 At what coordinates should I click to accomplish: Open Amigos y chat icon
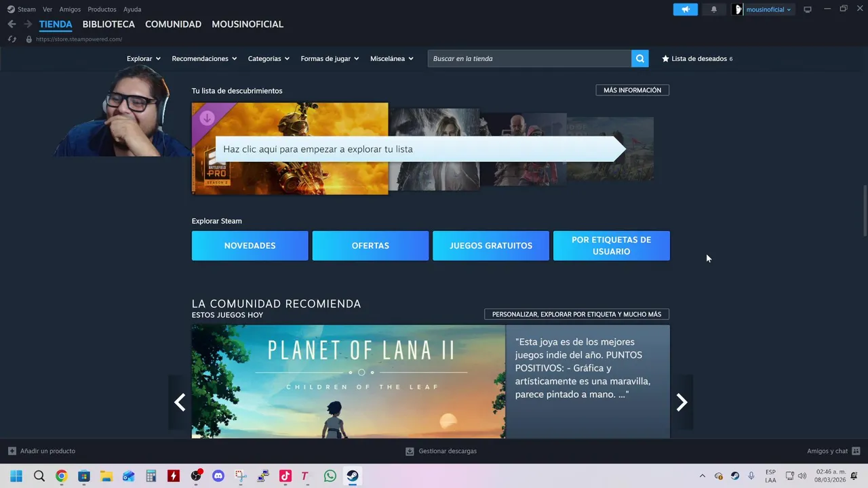pyautogui.click(x=856, y=451)
